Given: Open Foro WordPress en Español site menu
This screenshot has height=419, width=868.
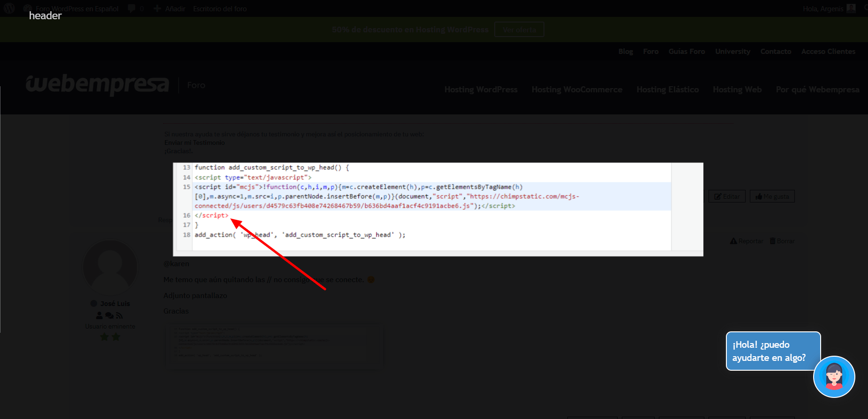Looking at the screenshot, I should (71, 8).
